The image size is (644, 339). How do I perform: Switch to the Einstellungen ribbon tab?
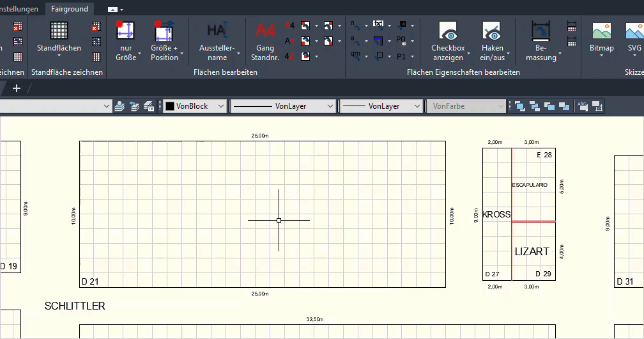tap(19, 9)
